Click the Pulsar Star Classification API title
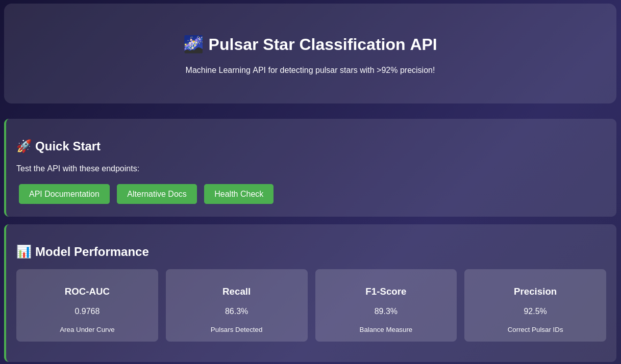The height and width of the screenshot is (364, 621). [322, 44]
